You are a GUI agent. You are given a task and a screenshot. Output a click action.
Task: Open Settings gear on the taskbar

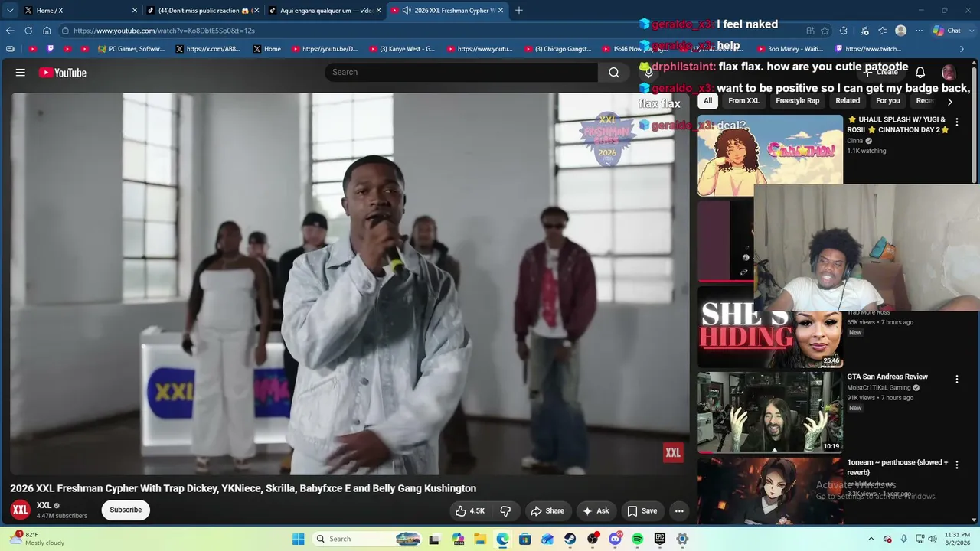point(682,539)
